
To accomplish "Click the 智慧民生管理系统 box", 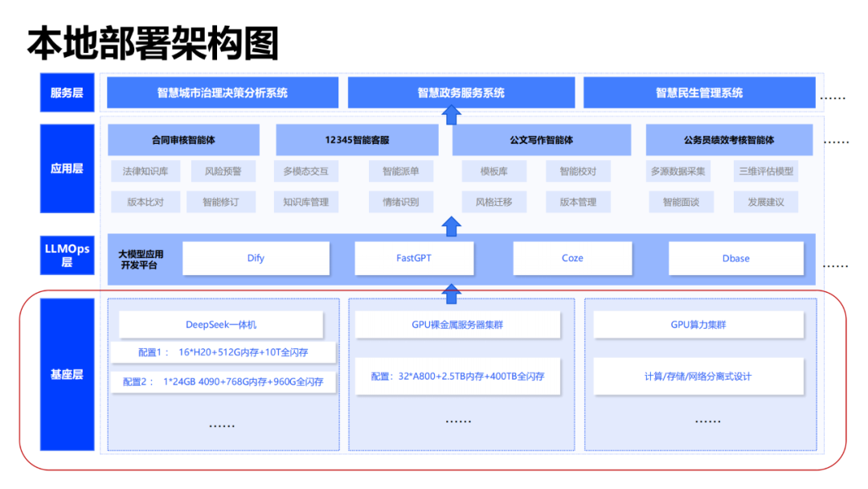I will (699, 92).
